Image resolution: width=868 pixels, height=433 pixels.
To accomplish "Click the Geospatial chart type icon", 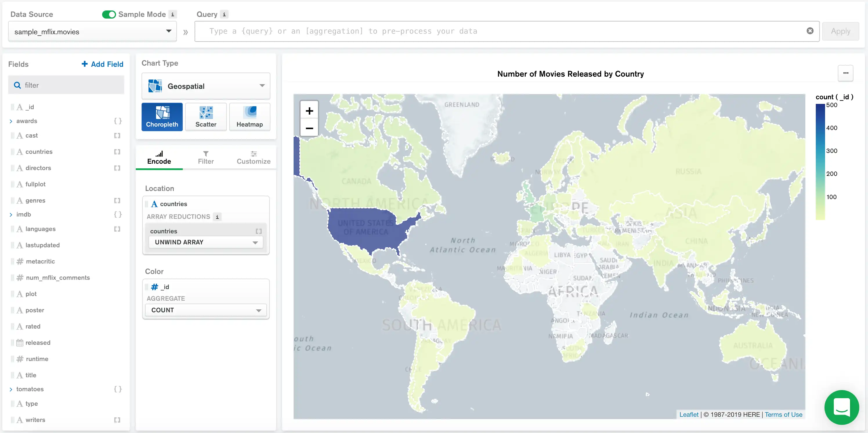I will pyautogui.click(x=155, y=86).
